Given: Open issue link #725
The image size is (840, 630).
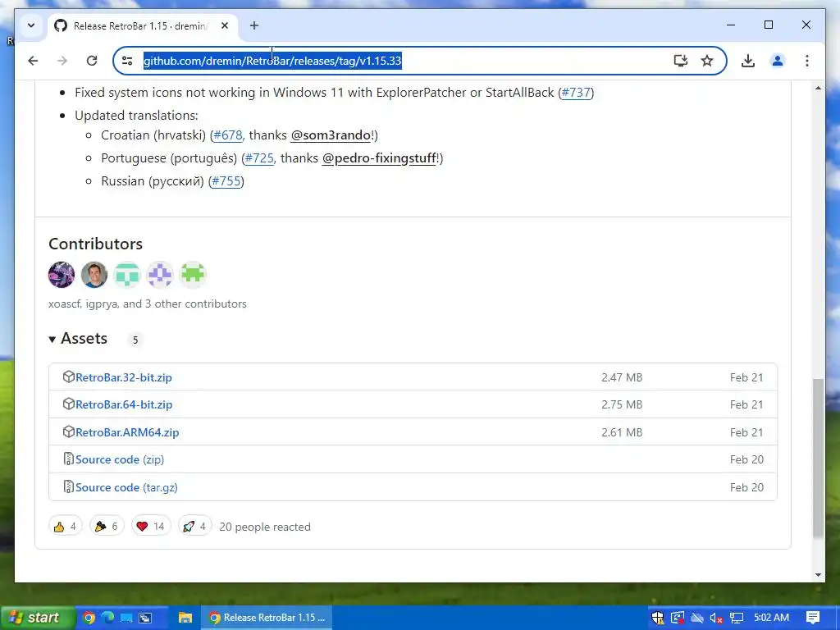Looking at the screenshot, I should pyautogui.click(x=259, y=158).
